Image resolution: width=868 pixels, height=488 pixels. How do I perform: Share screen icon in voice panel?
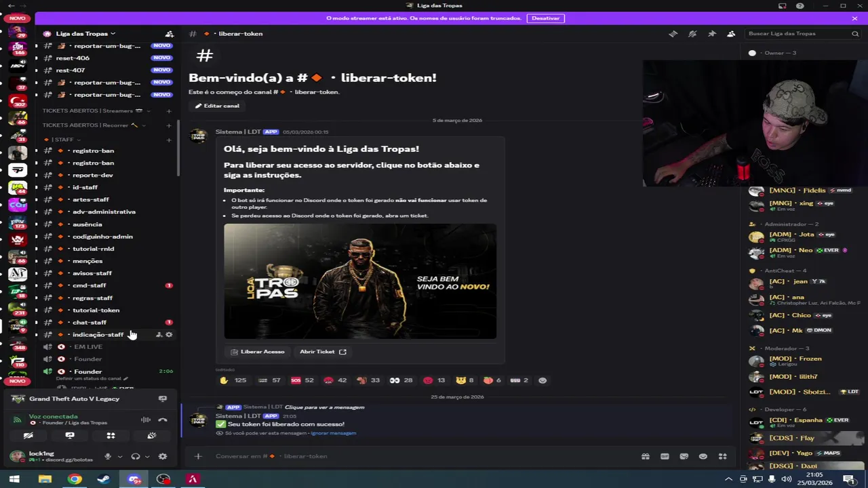click(x=70, y=436)
